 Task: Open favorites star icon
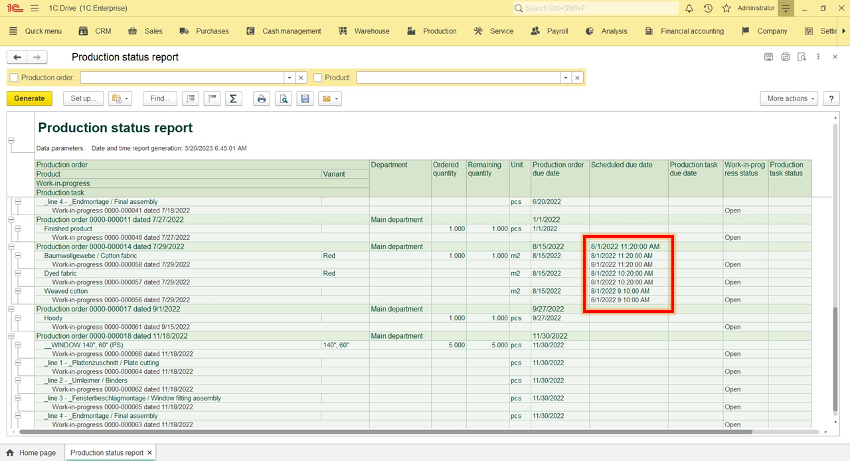[726, 8]
